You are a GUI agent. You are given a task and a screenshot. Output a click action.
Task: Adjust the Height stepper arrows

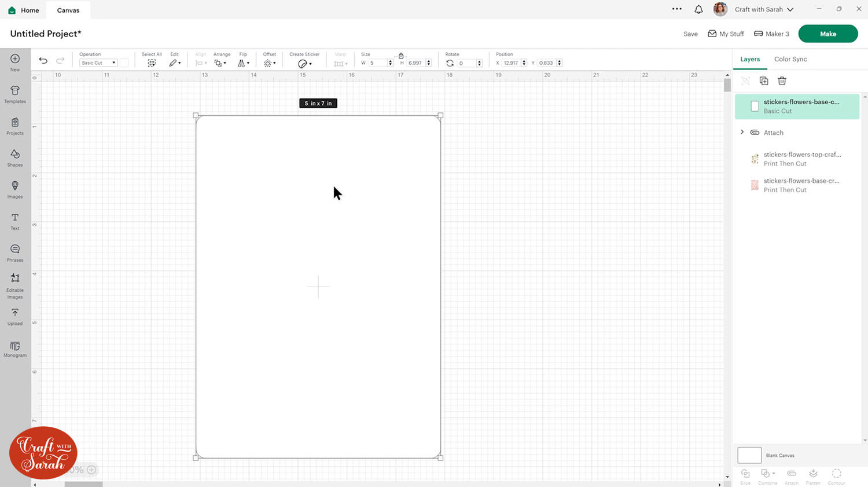pyautogui.click(x=429, y=63)
